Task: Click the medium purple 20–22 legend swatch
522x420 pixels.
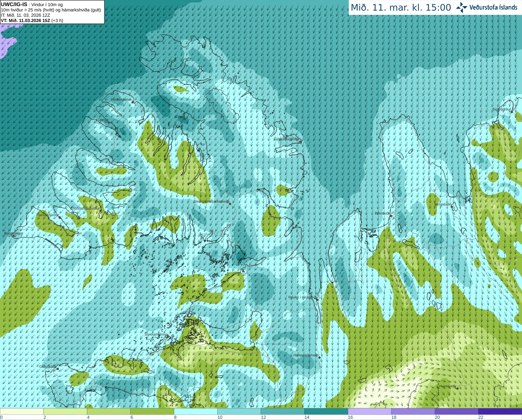Action: coord(456,411)
